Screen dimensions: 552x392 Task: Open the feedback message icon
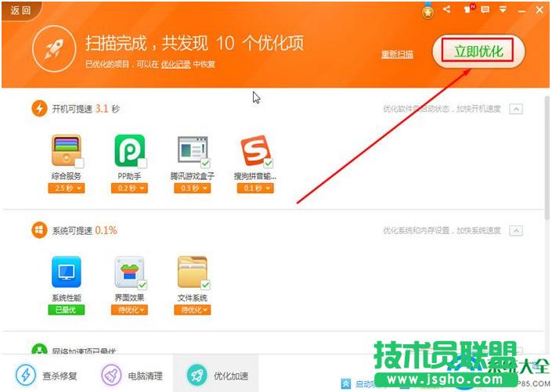[x=485, y=9]
